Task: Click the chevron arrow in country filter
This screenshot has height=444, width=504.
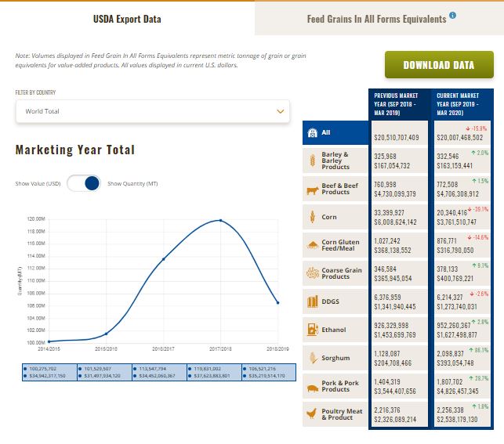Action: click(281, 111)
